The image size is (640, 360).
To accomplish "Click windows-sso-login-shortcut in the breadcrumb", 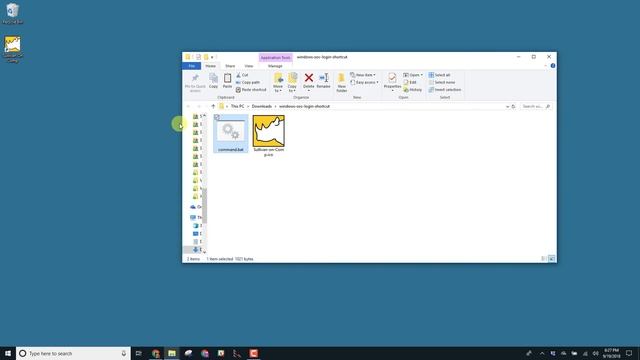I will (x=304, y=107).
